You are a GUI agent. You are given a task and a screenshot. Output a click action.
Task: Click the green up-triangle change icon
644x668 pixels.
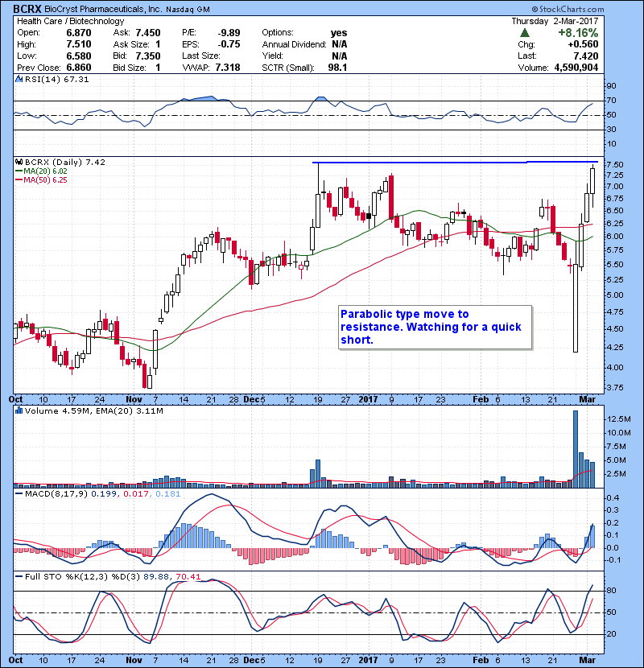point(525,32)
